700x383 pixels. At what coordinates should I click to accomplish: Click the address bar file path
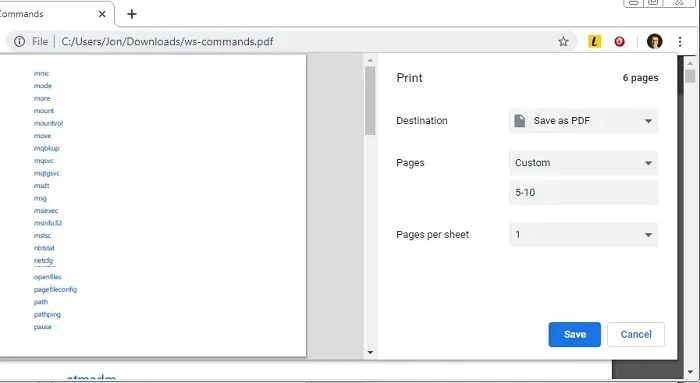167,42
